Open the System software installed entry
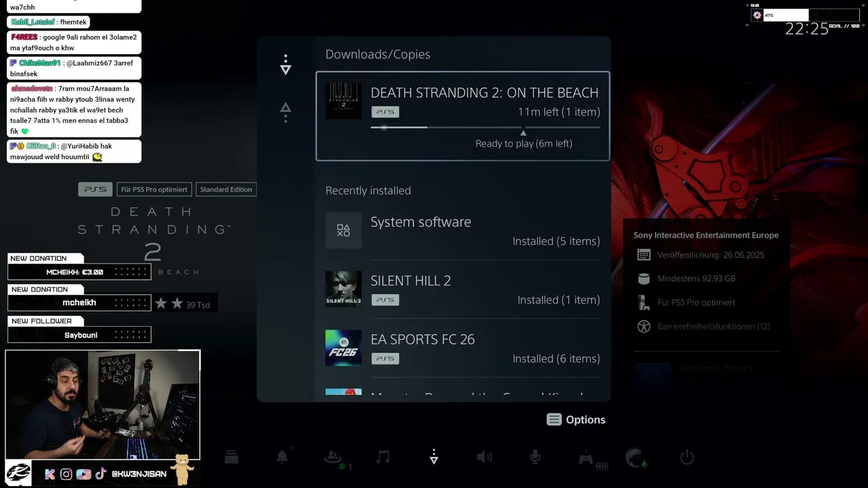Viewport: 868px width, 488px height. [x=462, y=230]
